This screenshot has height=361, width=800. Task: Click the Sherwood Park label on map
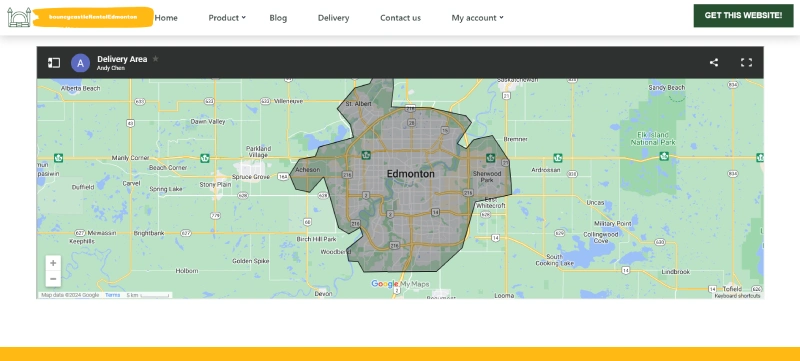click(487, 176)
